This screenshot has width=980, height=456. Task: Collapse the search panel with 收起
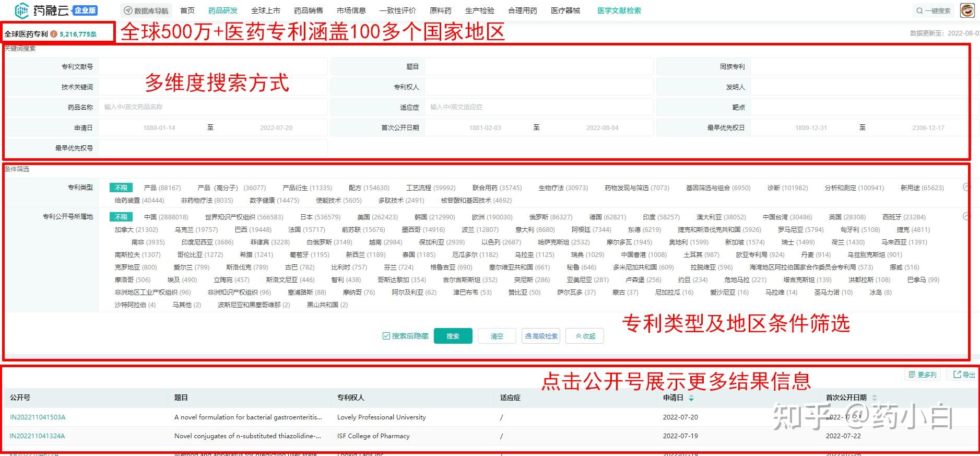(x=585, y=336)
